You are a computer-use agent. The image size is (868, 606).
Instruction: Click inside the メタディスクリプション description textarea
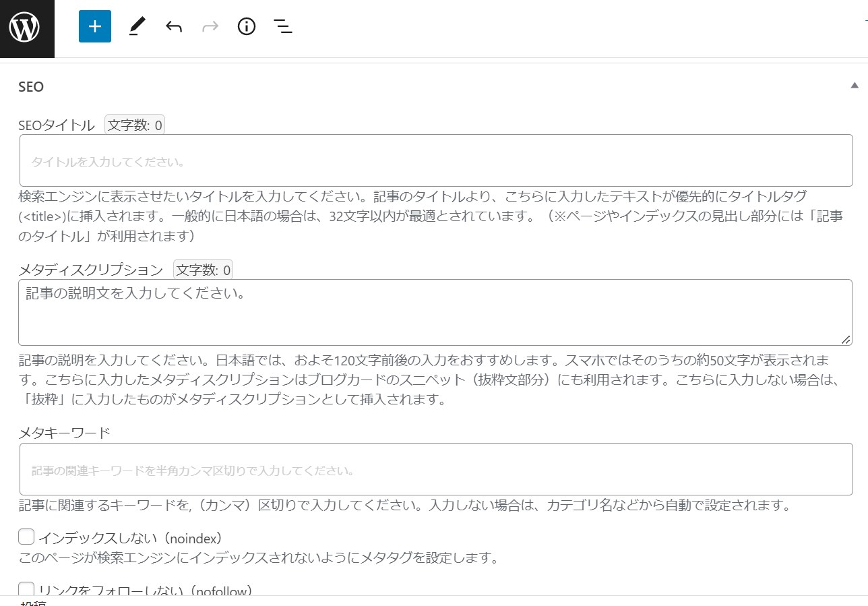click(x=435, y=311)
